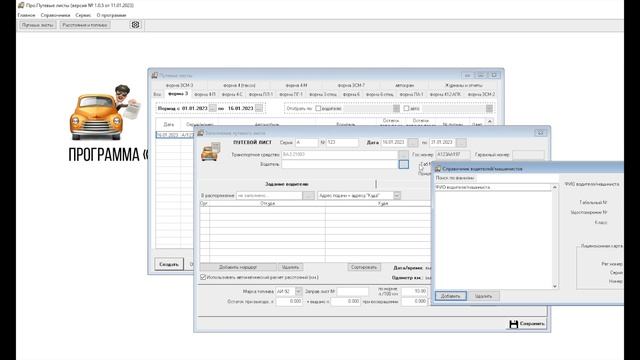This screenshot has height=360, width=640.
Task: Click 'Добавить' in the drivers directory window
Action: pyautogui.click(x=451, y=296)
